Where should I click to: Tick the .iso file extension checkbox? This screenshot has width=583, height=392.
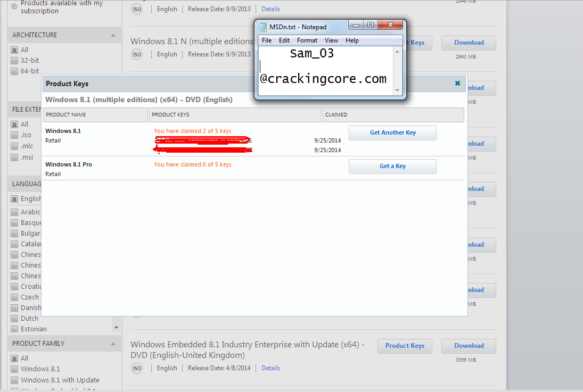(x=14, y=135)
